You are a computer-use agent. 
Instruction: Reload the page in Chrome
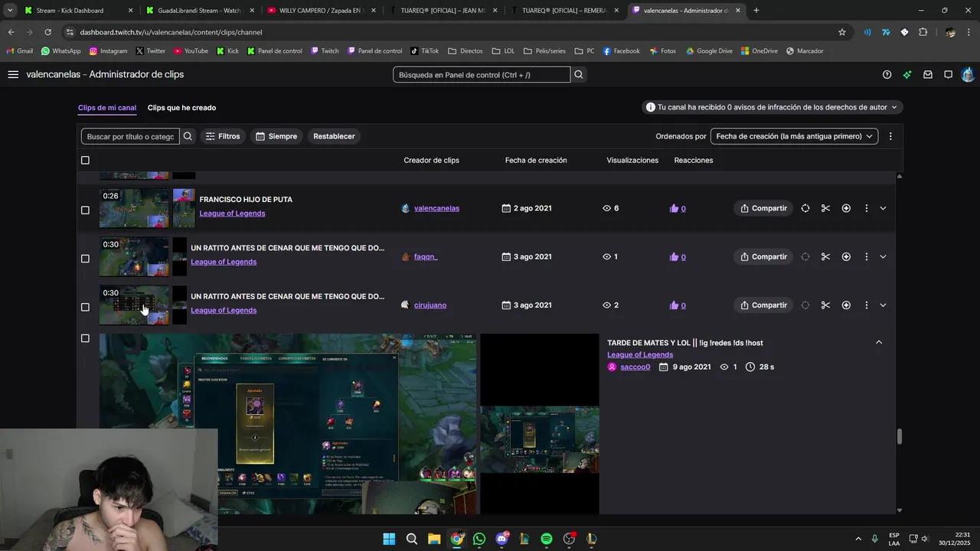[x=47, y=32]
